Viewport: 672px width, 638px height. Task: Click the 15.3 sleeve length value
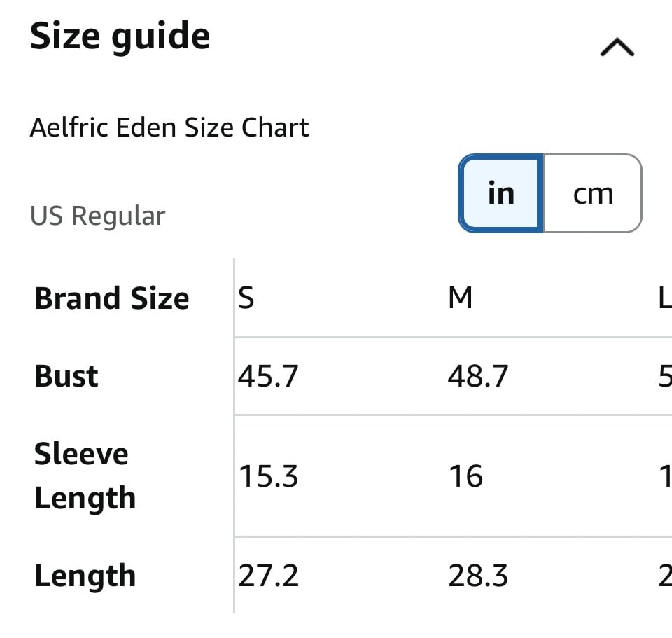tap(268, 476)
